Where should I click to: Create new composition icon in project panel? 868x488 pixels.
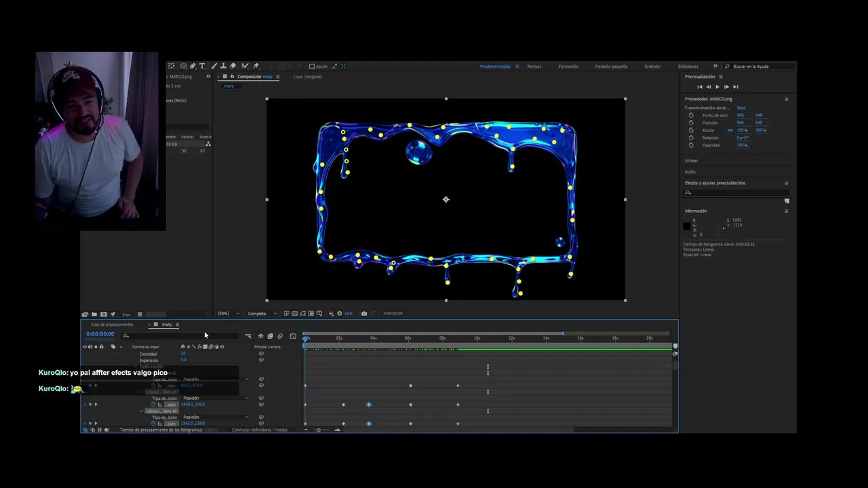coord(103,314)
